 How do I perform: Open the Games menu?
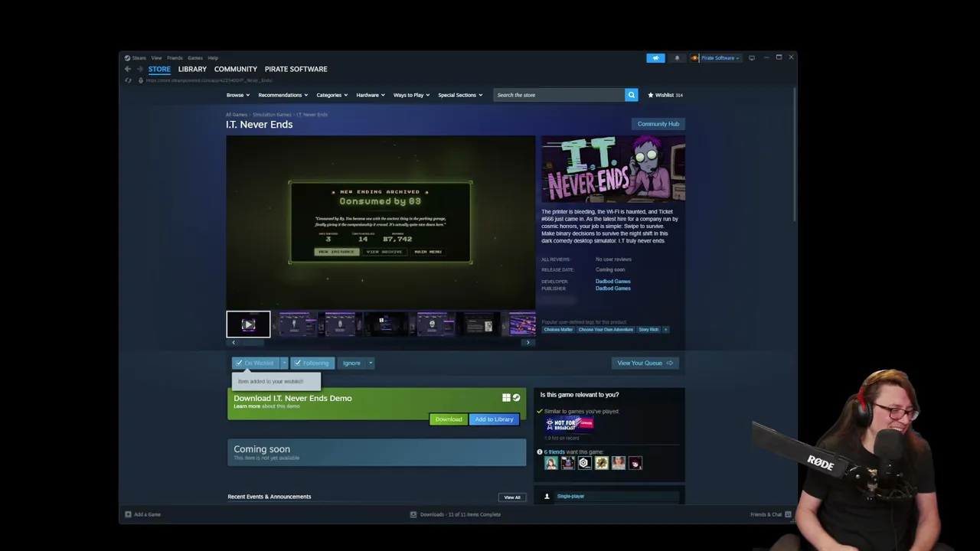[x=195, y=58]
